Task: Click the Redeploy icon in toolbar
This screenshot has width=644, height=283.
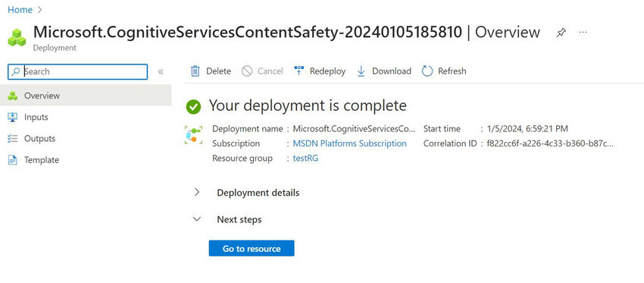Action: (299, 71)
